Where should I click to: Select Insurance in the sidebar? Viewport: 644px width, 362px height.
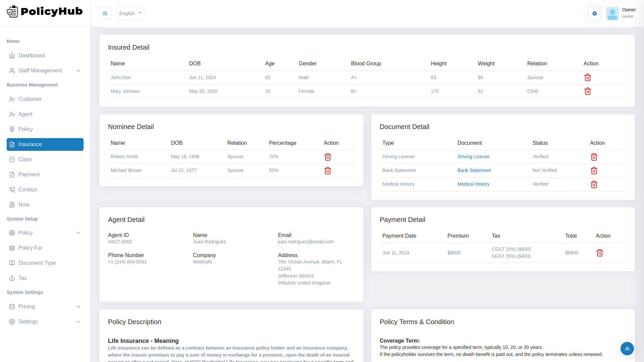[x=31, y=144]
